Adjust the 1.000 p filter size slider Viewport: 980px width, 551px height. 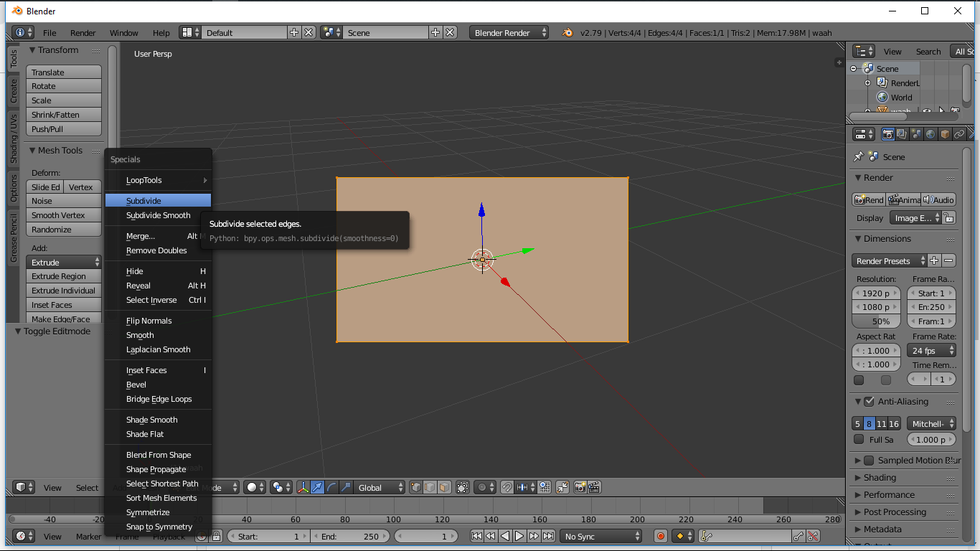point(931,440)
